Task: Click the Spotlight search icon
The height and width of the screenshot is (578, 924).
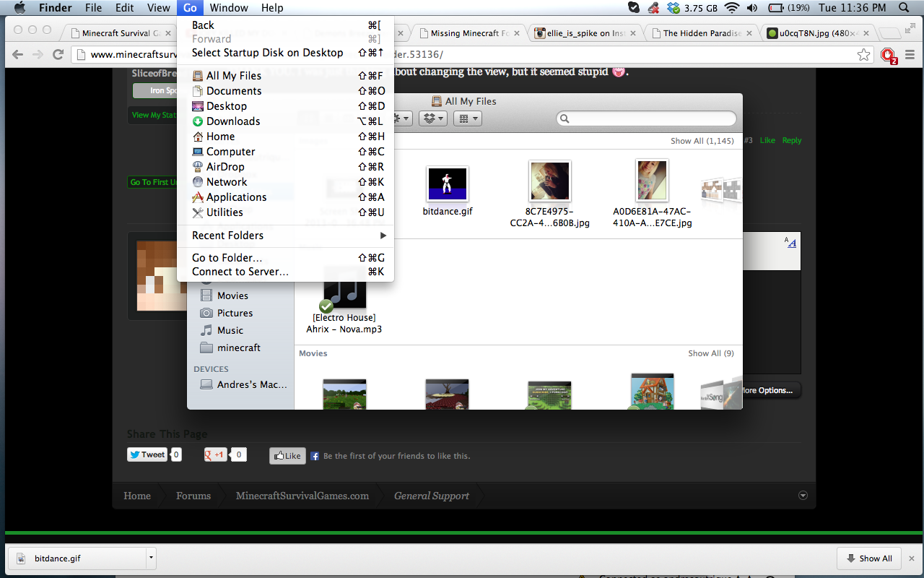Action: pos(904,8)
